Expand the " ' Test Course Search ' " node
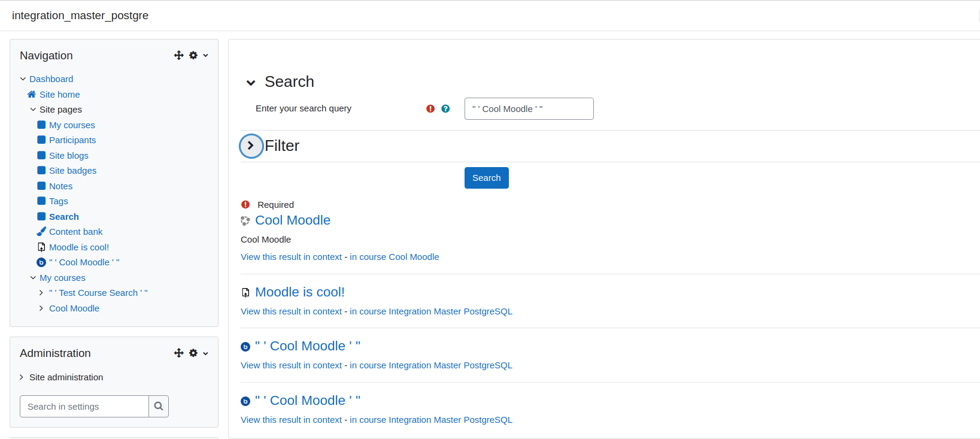This screenshot has height=439, width=980. (41, 292)
